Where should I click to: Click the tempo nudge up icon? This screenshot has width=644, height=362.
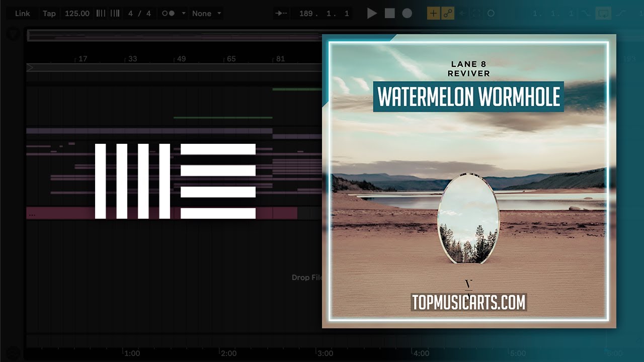pyautogui.click(x=115, y=14)
